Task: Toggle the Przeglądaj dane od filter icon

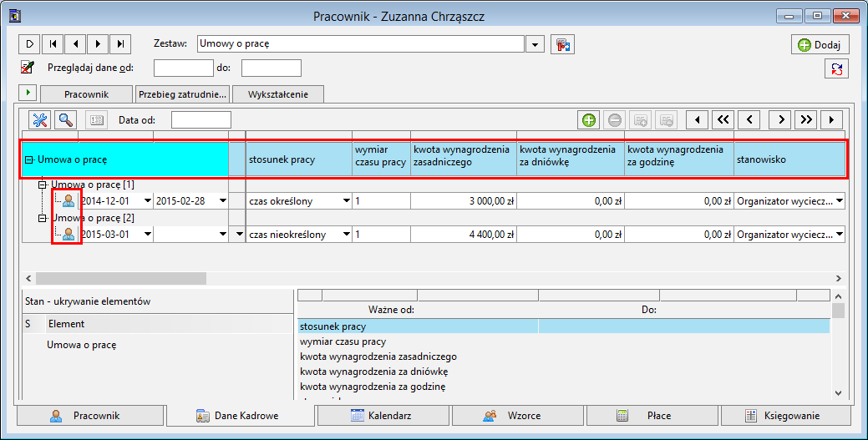Action: pyautogui.click(x=28, y=68)
